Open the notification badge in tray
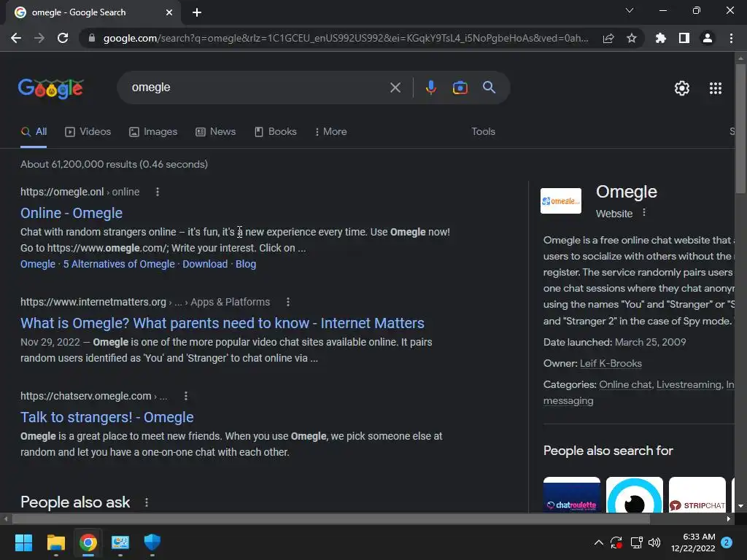The image size is (747, 560). click(727, 542)
